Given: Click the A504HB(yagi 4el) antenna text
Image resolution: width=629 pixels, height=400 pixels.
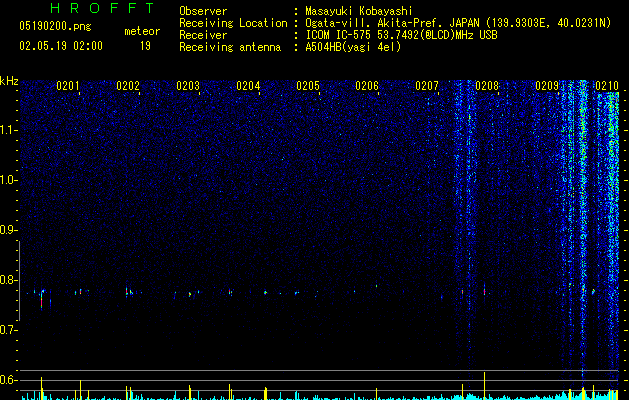Looking at the screenshot, I should pyautogui.click(x=353, y=47).
